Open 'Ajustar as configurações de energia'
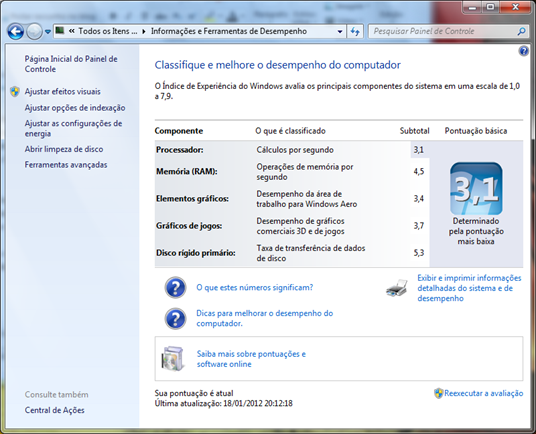Image resolution: width=536 pixels, height=434 pixels. pos(73,128)
